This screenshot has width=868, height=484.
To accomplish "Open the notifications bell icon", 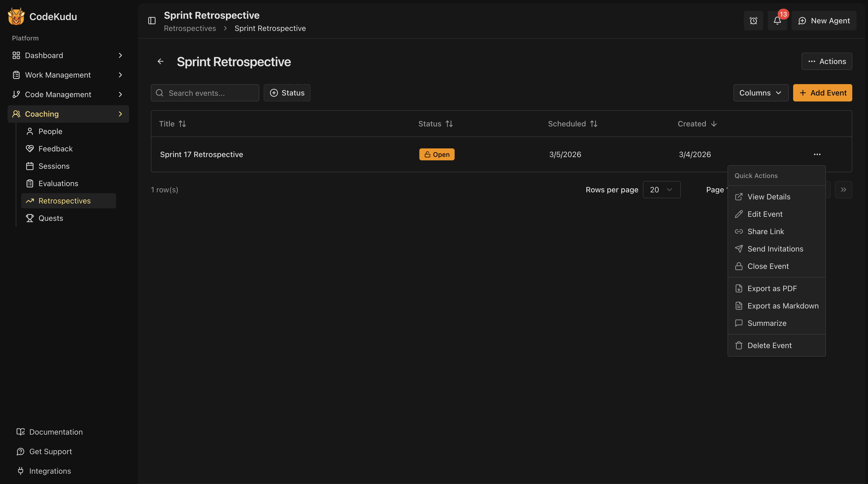I will point(777,21).
